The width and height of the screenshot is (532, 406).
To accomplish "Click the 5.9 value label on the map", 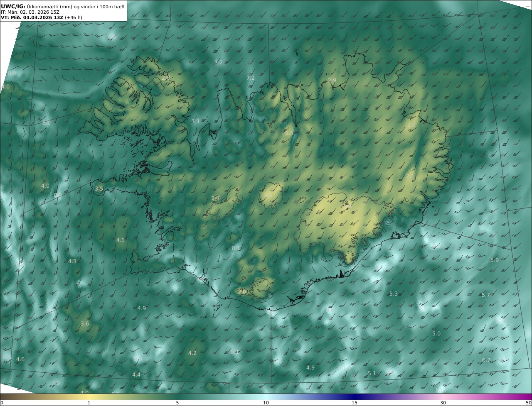I will (494, 260).
